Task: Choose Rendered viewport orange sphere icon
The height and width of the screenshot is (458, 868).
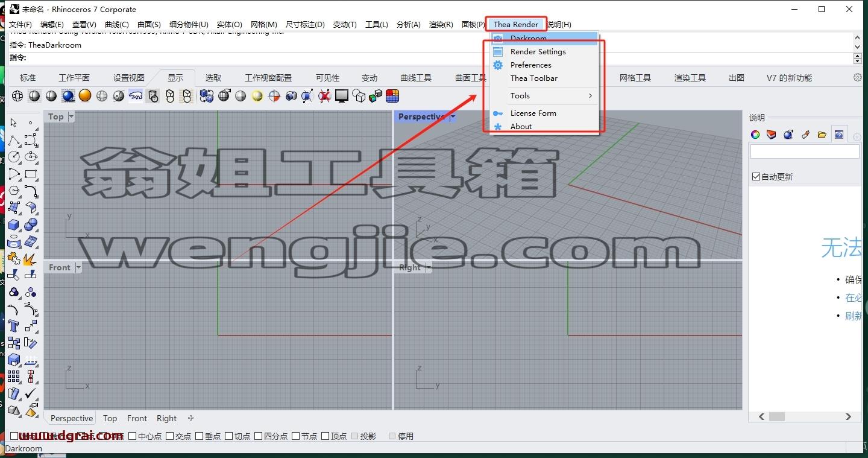Action: [85, 96]
